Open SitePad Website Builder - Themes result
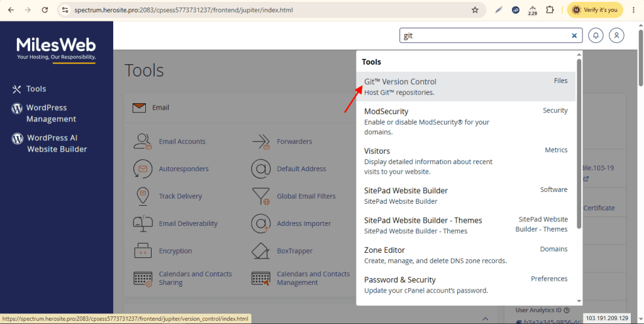 [x=466, y=225]
